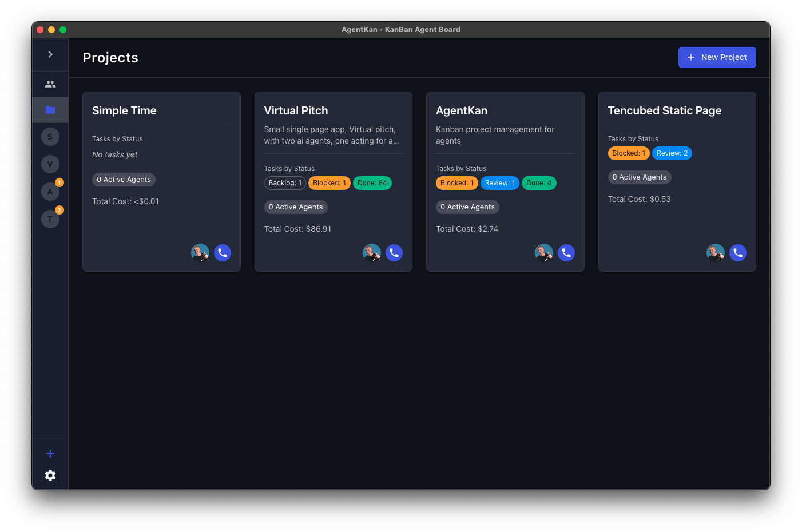This screenshot has width=802, height=532.
Task: Toggle the Review: 2 badge on Tencubed Static Page
Action: 672,153
